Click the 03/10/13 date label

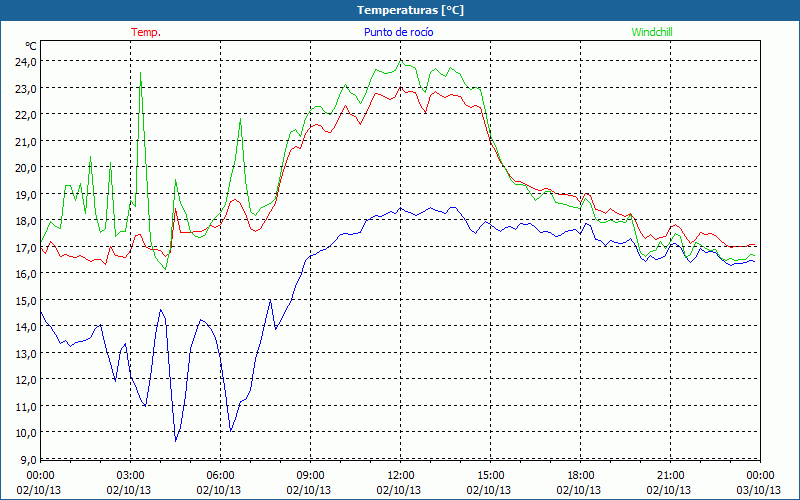[x=759, y=490]
